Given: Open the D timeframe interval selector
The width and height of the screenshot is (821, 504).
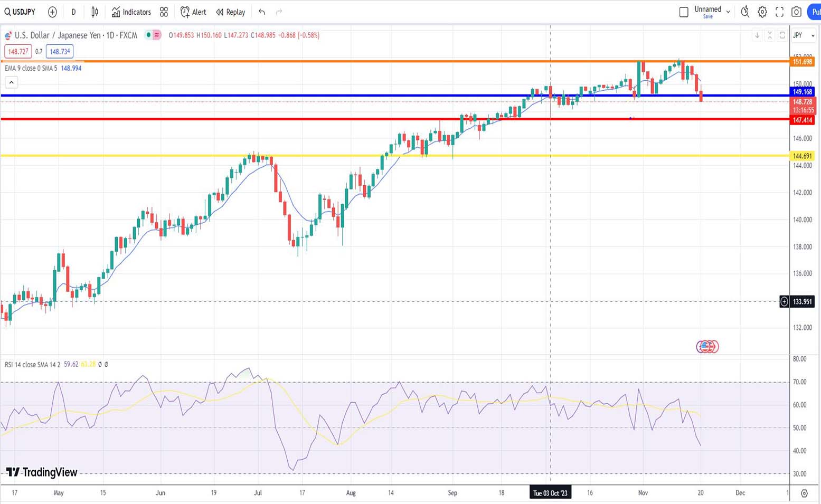Looking at the screenshot, I should pos(73,12).
